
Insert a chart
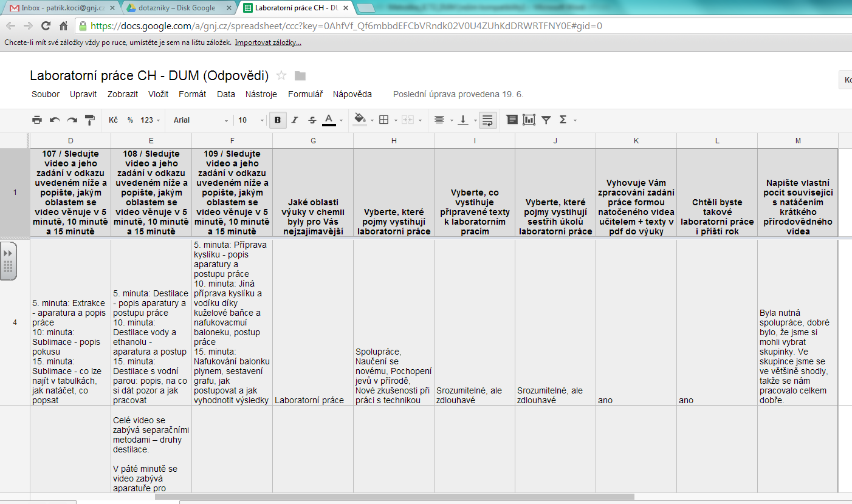[529, 120]
